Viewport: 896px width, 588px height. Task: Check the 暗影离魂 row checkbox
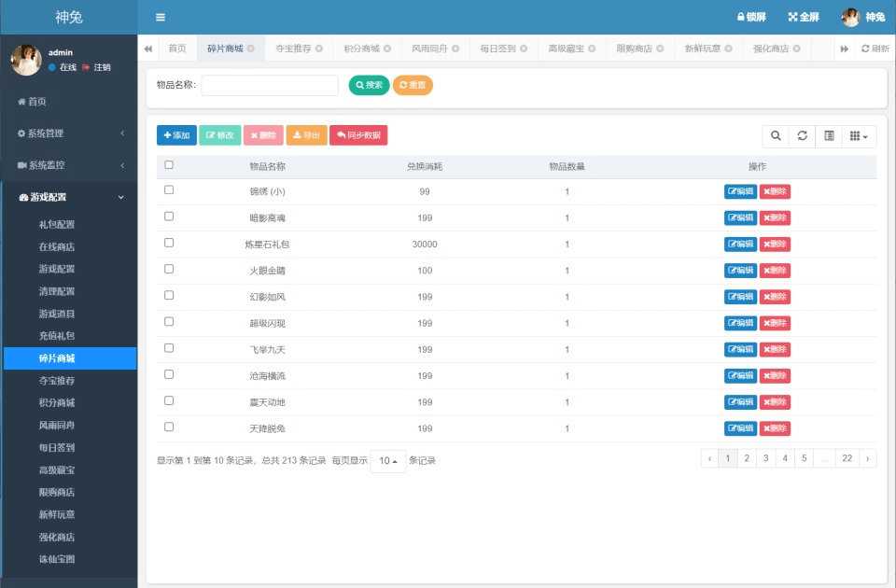pyautogui.click(x=169, y=216)
